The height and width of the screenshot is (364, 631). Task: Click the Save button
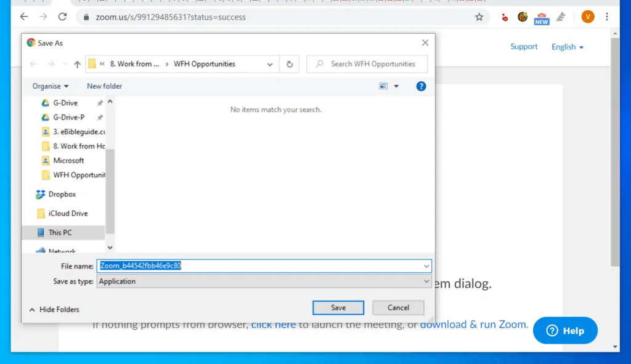[338, 308]
